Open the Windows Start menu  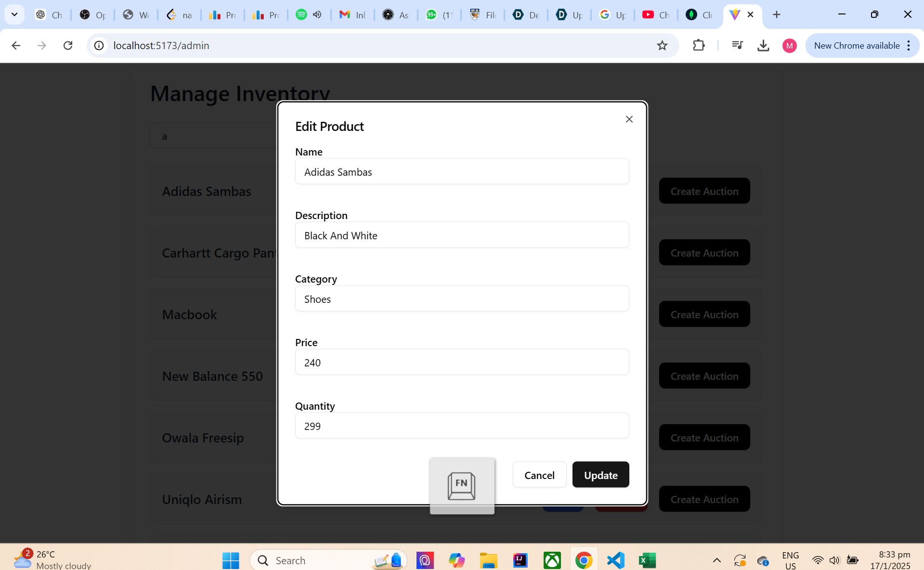point(231,560)
